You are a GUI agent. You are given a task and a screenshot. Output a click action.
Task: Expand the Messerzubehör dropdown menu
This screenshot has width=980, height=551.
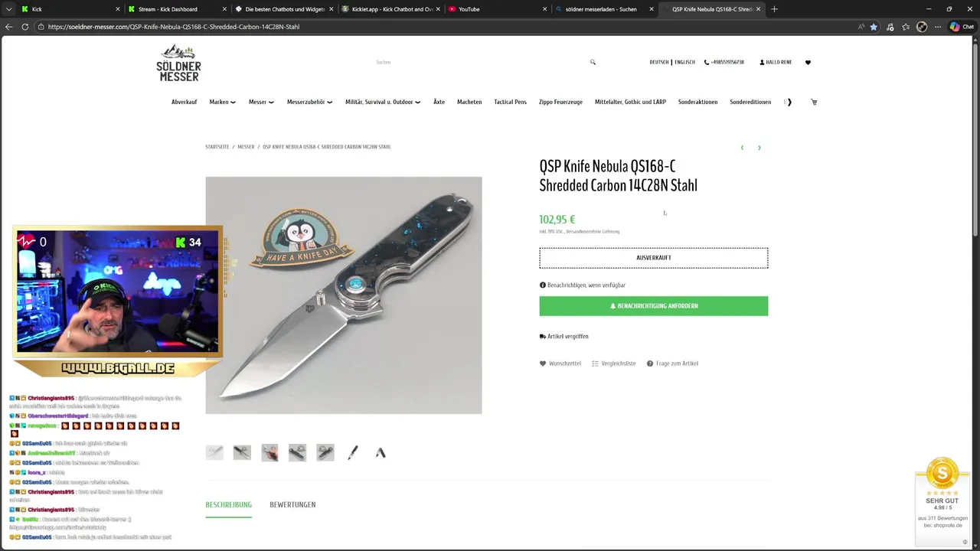click(x=309, y=102)
